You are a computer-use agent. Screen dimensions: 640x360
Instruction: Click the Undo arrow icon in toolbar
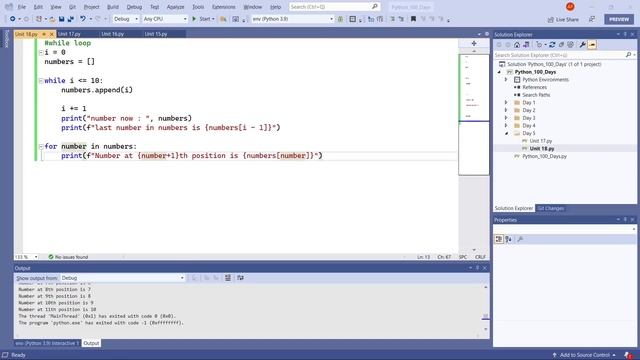click(x=83, y=19)
